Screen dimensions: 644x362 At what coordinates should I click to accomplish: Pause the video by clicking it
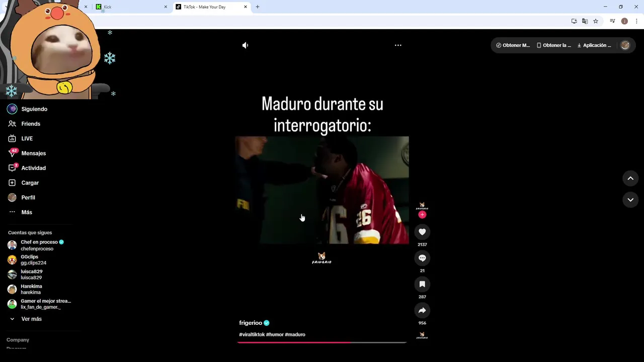click(x=322, y=190)
